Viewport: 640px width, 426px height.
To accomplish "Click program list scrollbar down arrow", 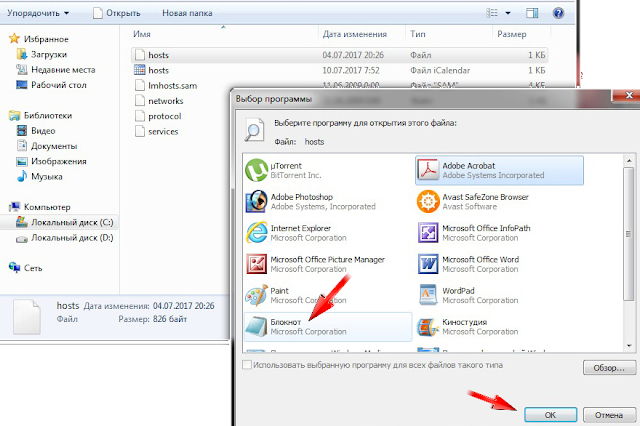I will (x=629, y=346).
